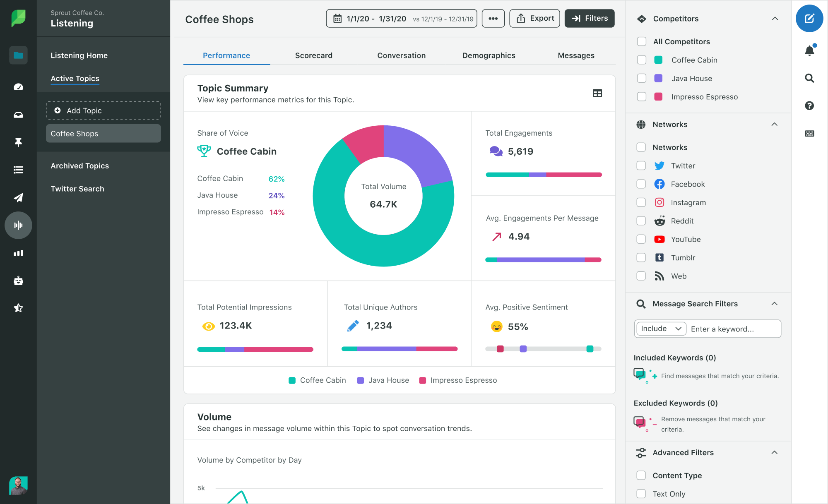Toggle the All Competitors checkbox

tap(641, 41)
